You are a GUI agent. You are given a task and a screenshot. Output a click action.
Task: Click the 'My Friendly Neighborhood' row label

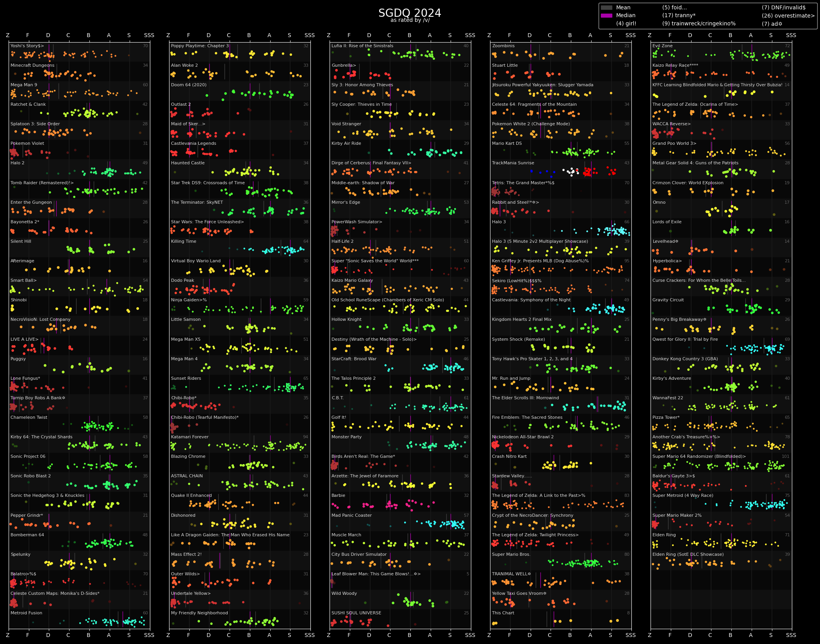click(x=200, y=613)
